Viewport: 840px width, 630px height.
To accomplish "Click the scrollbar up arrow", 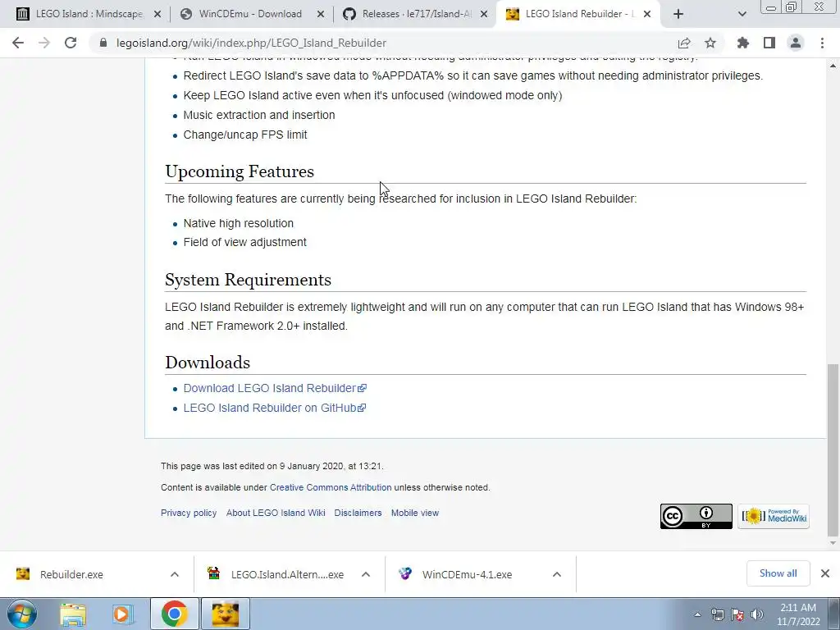I will [833, 66].
